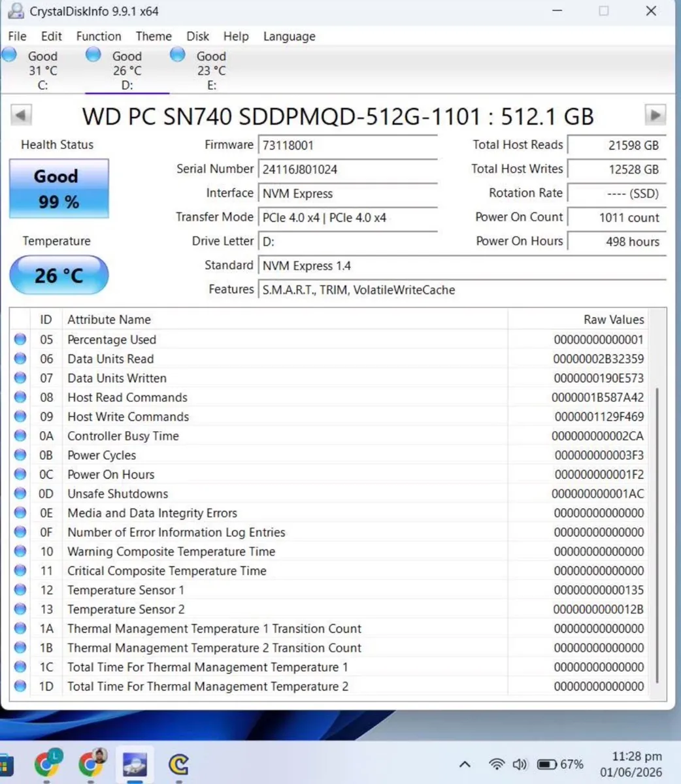Click the Total Host Writes value 12528 GB
681x784 pixels.
(x=617, y=170)
